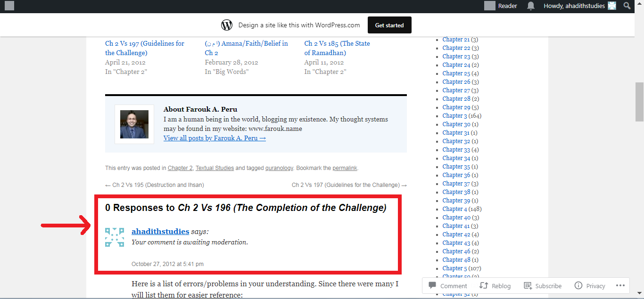Open Chapter 42 category in sidebar

click(456, 234)
